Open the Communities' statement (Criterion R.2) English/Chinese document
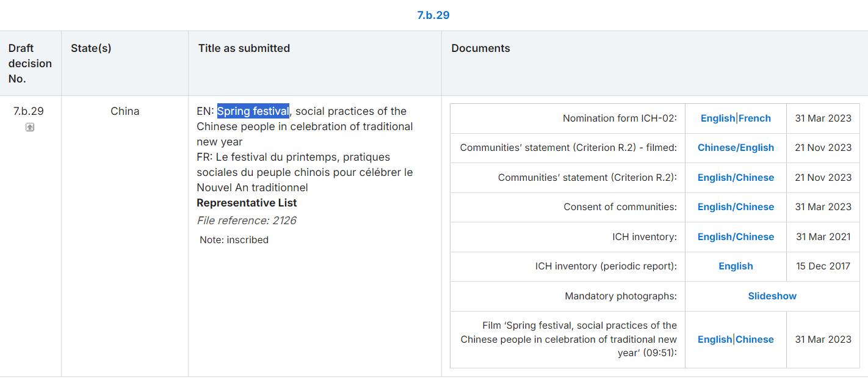 click(736, 178)
